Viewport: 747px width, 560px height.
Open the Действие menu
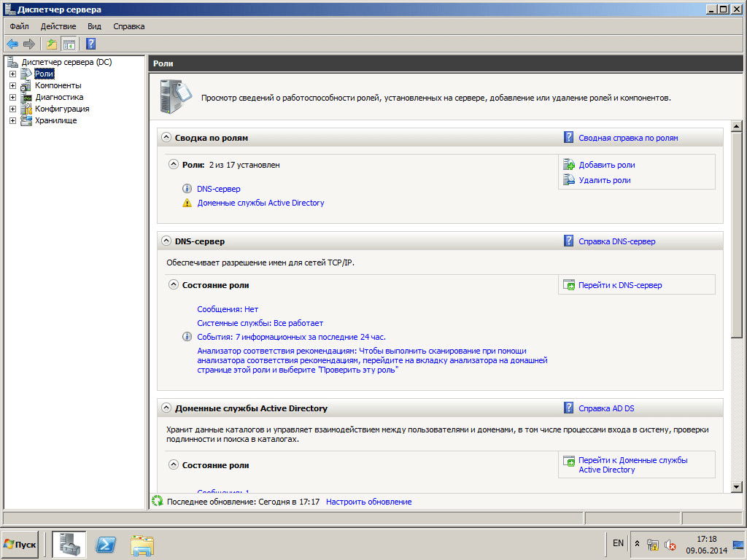point(58,26)
